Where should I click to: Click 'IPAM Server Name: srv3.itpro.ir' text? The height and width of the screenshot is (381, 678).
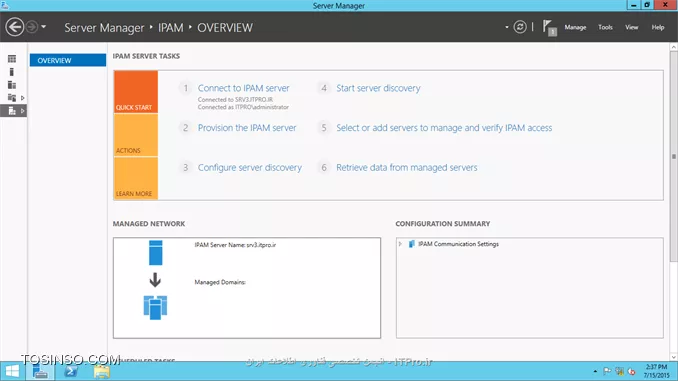pos(235,245)
